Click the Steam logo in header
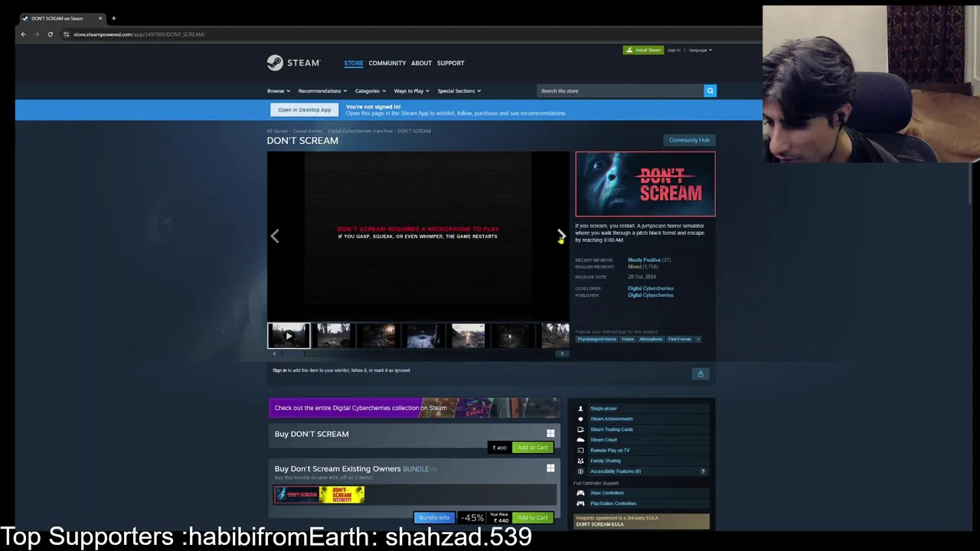Viewport: 980px width, 551px height. (x=293, y=63)
